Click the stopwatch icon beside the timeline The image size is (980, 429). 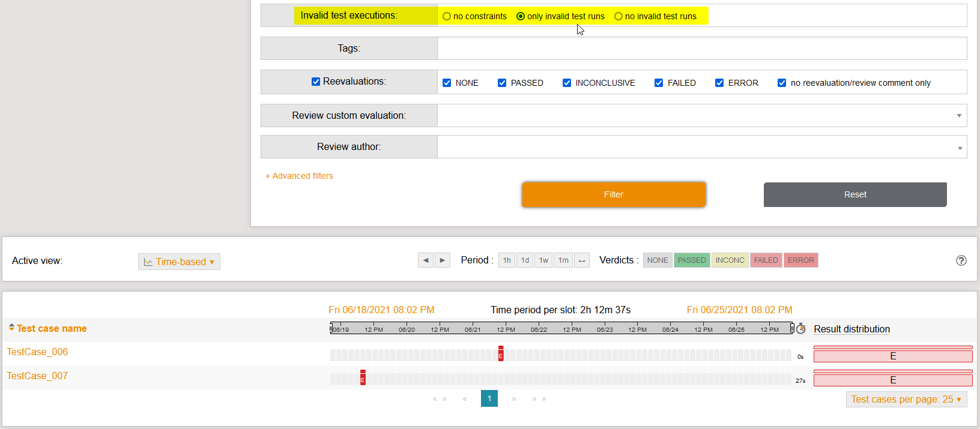tap(801, 328)
